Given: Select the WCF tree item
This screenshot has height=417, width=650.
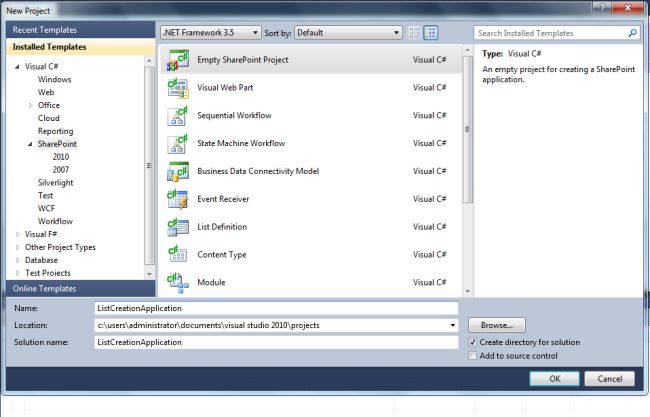Looking at the screenshot, I should pyautogui.click(x=46, y=208).
